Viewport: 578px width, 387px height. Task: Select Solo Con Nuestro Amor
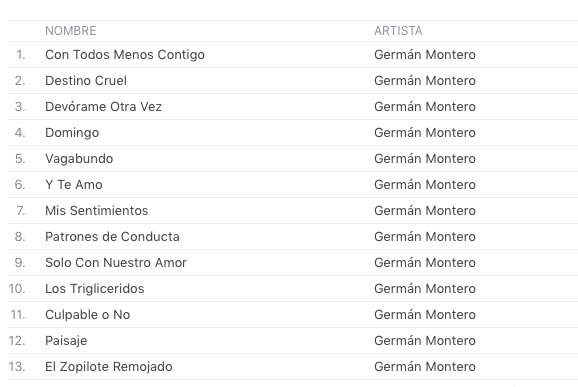pyautogui.click(x=116, y=262)
